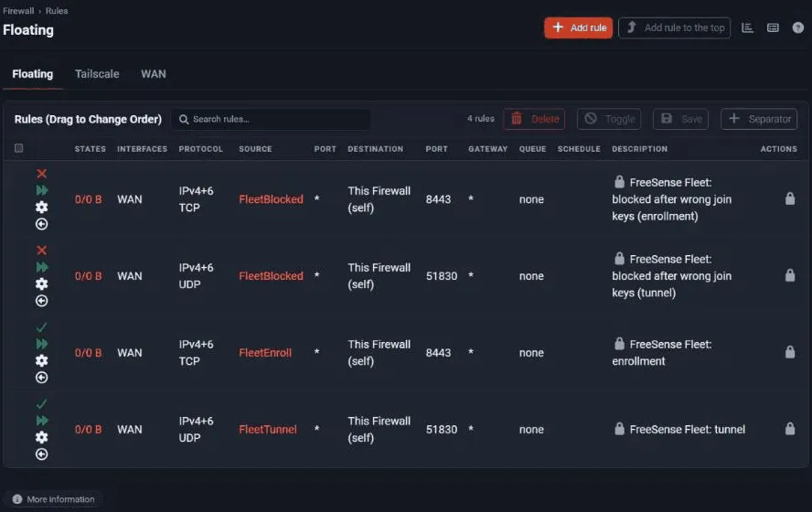812x512 pixels.
Task: Open the gear icon on FleetBlocked UDP 51830 rule
Action: point(41,283)
